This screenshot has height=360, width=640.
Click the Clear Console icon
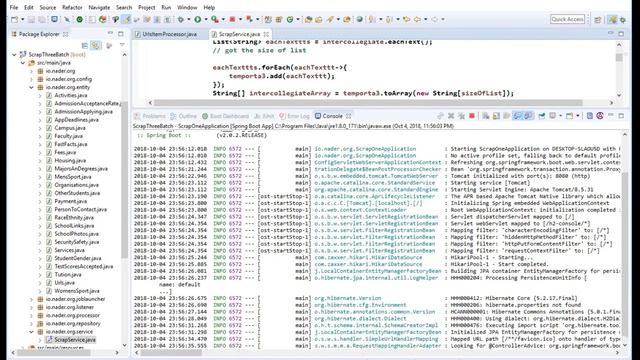pyautogui.click(x=485, y=116)
